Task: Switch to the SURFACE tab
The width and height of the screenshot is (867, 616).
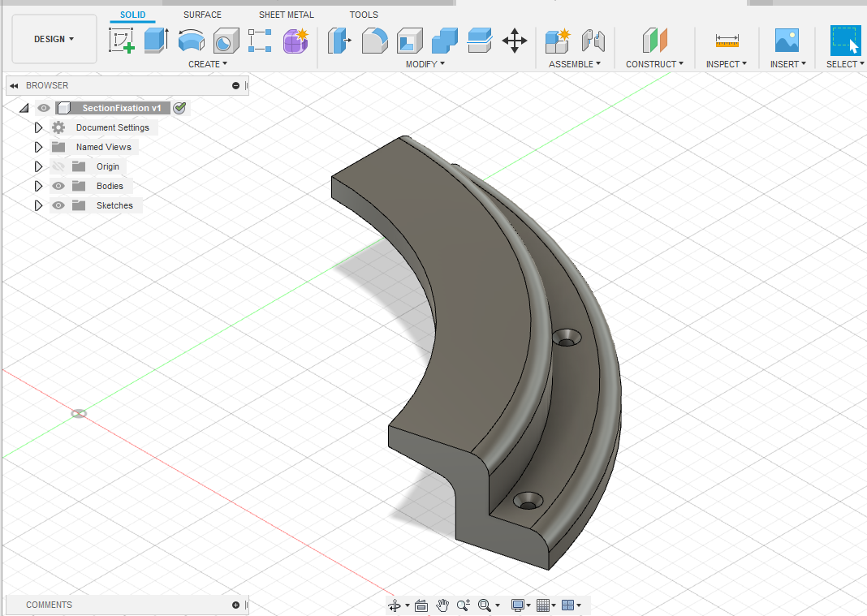Action: tap(202, 15)
